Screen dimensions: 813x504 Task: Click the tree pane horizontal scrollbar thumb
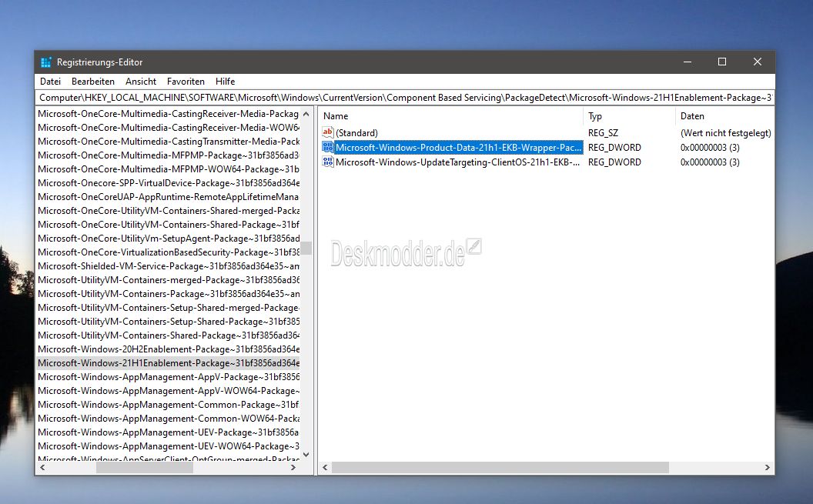click(x=145, y=467)
